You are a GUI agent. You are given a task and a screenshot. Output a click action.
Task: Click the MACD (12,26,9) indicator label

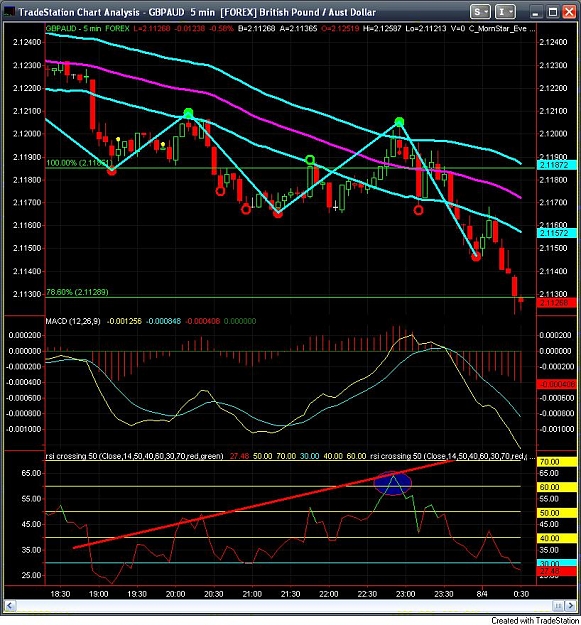[73, 321]
